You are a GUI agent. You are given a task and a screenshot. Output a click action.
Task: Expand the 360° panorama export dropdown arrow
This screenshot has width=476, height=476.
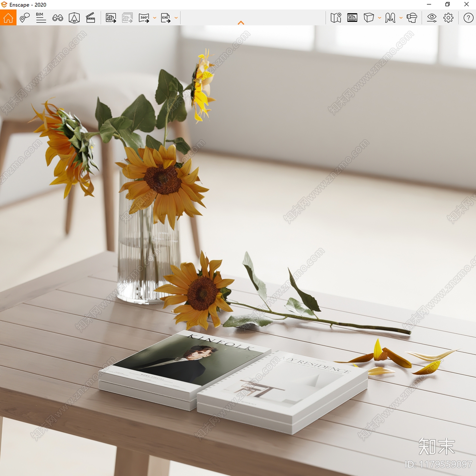pyautogui.click(x=155, y=18)
